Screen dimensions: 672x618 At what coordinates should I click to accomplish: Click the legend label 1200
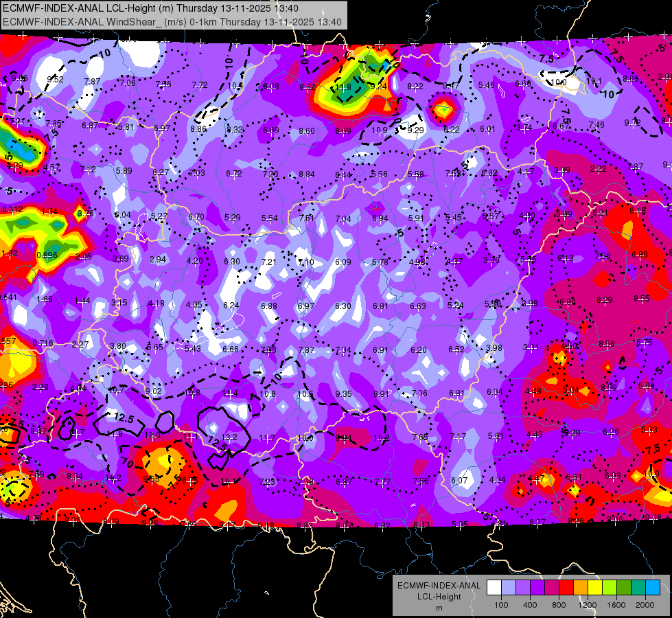point(587,605)
